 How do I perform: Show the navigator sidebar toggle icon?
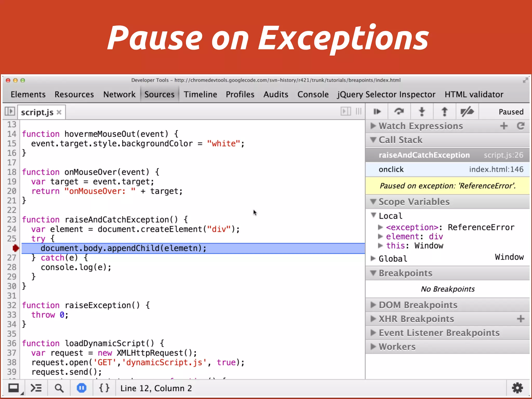click(10, 112)
